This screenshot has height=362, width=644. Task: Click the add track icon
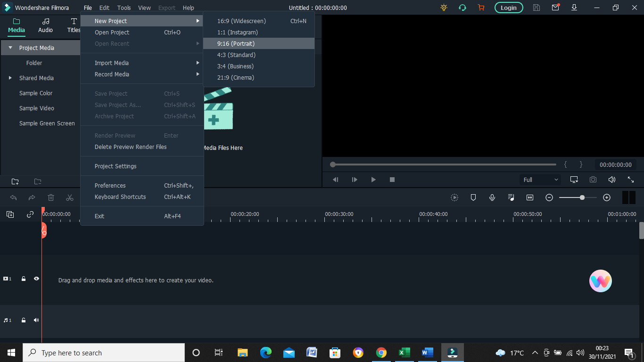click(10, 214)
